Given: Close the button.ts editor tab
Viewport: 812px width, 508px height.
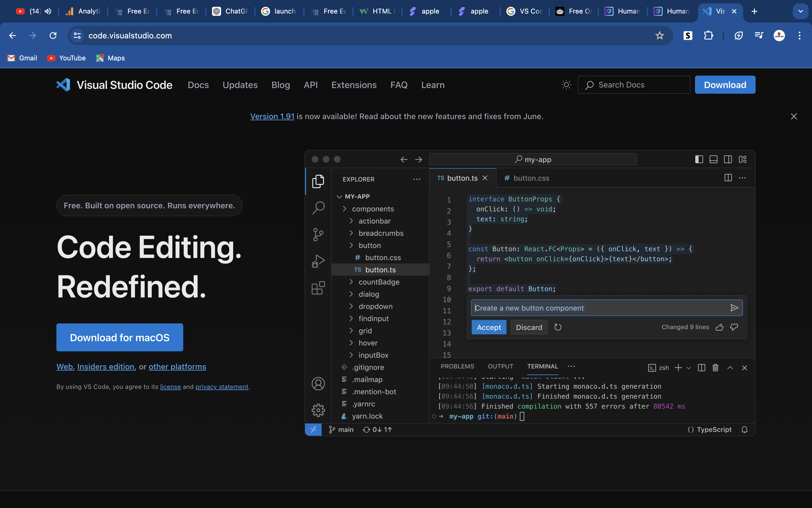Looking at the screenshot, I should [x=485, y=178].
